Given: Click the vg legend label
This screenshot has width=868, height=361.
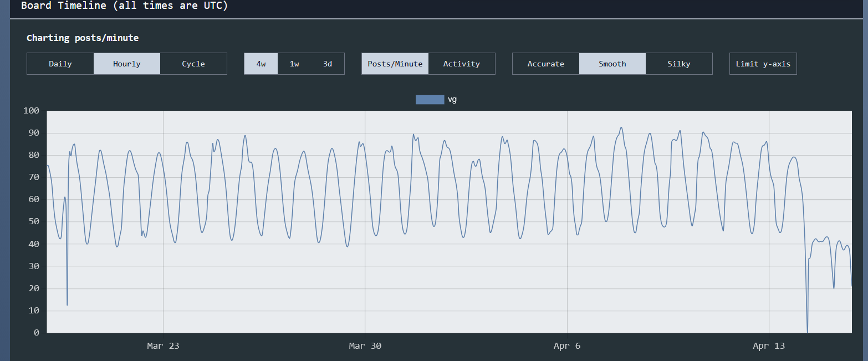Looking at the screenshot, I should tap(452, 100).
